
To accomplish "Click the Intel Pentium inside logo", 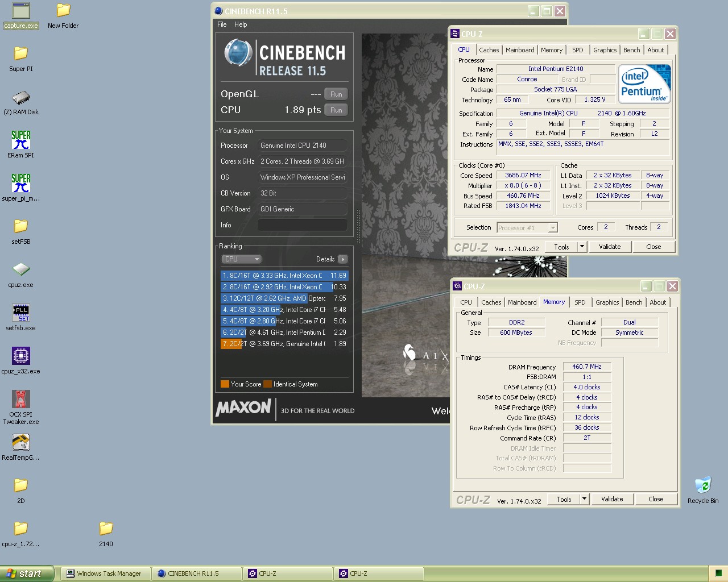I will (x=644, y=84).
